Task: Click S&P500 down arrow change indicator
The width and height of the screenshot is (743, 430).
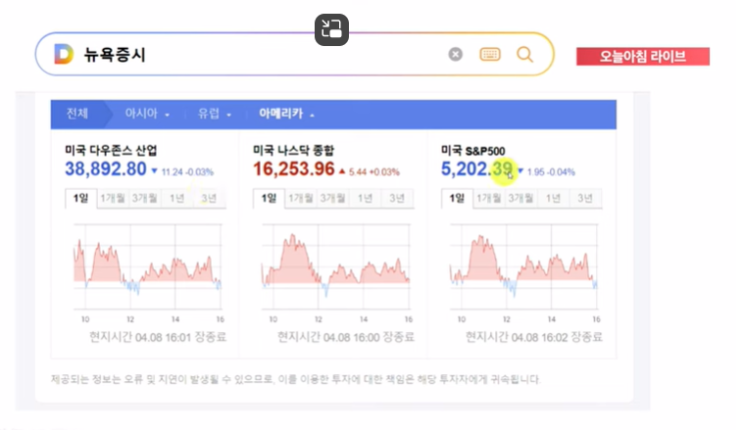Action: 520,171
